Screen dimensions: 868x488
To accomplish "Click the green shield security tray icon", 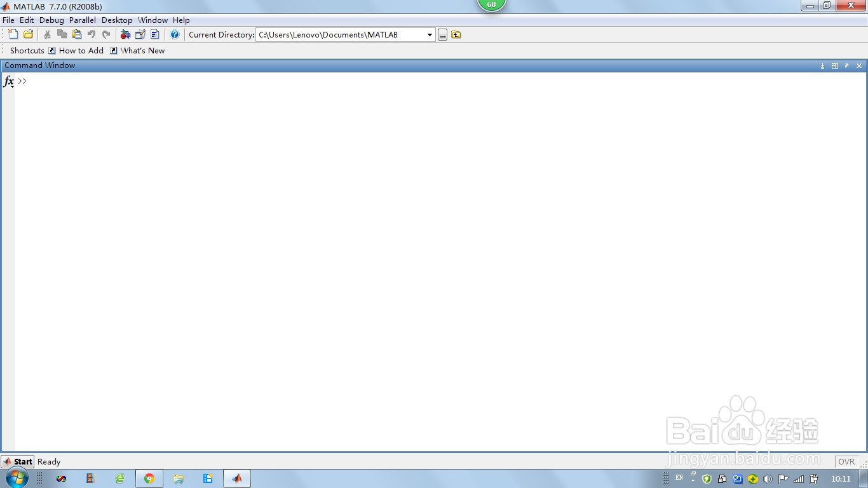I will pyautogui.click(x=707, y=479).
